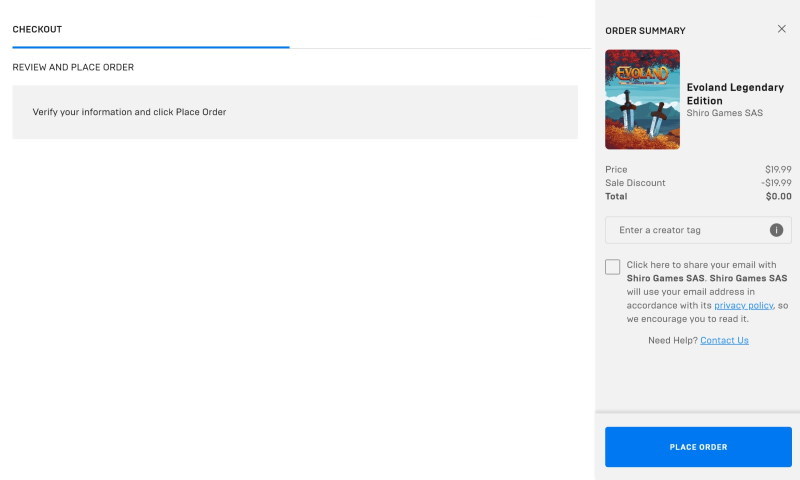
Task: Select the Checkout tab heading
Action: pos(37,30)
